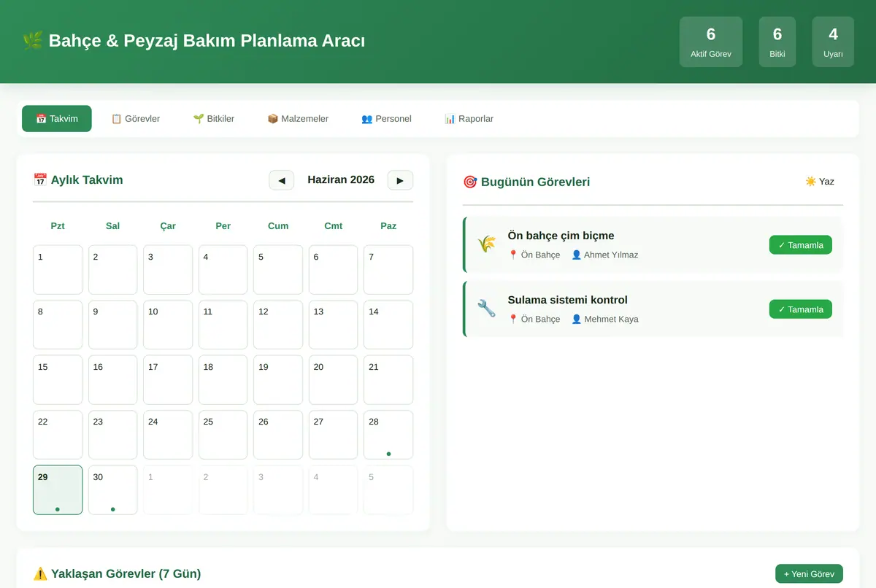Click the Sulama sistemi kontrol title
The image size is (876, 588).
tap(568, 300)
